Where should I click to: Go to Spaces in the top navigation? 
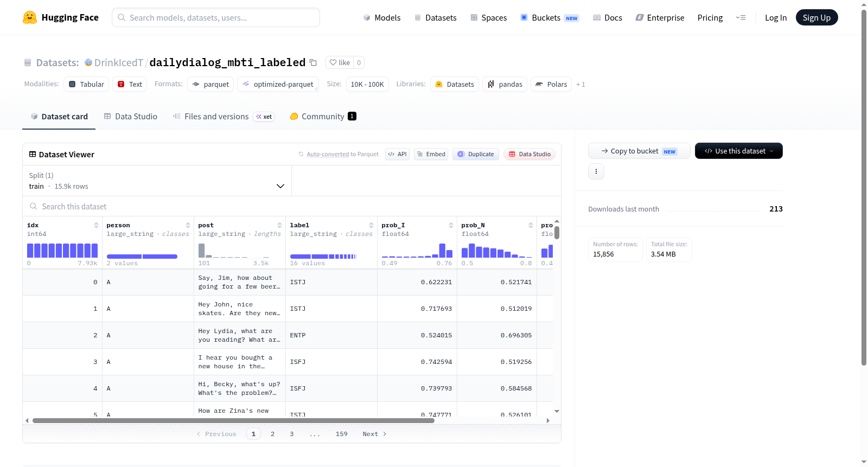pos(488,17)
